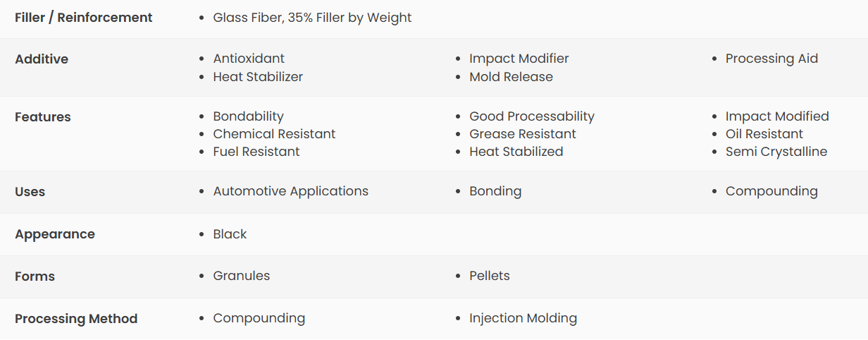The height and width of the screenshot is (340, 868).
Task: Click Compounding in the Uses row
Action: point(771,191)
